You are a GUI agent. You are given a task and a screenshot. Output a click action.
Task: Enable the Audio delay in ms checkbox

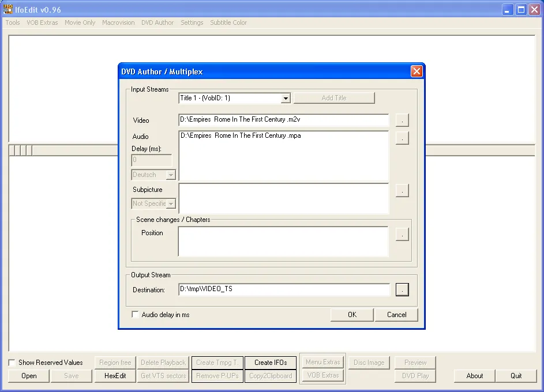135,315
